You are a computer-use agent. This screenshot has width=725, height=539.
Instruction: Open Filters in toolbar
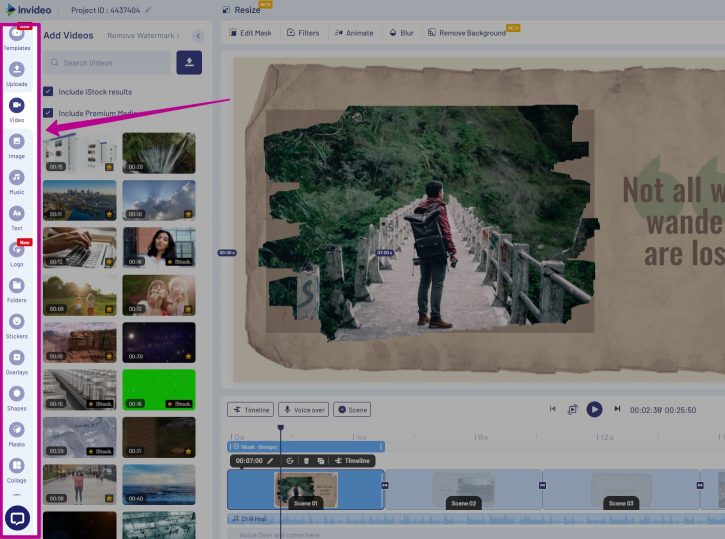(x=303, y=33)
